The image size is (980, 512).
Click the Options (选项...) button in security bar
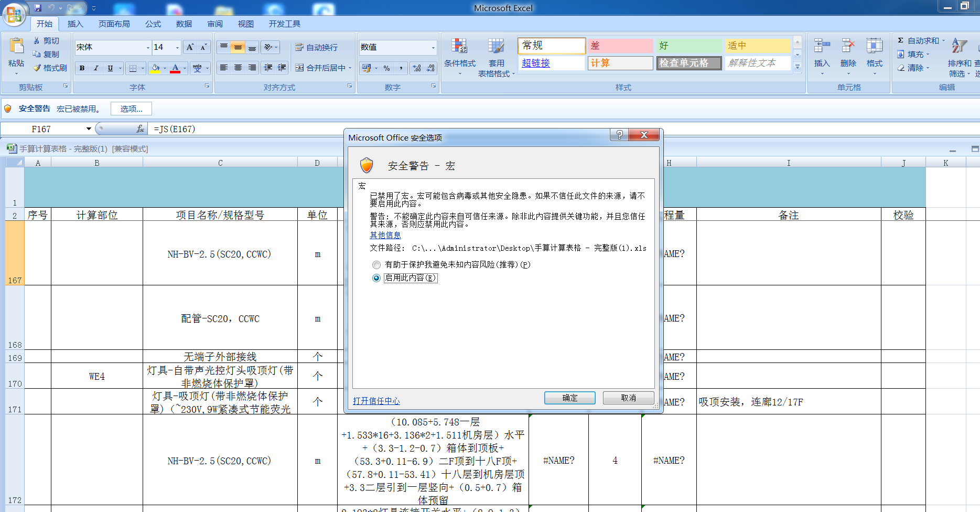pyautogui.click(x=132, y=109)
